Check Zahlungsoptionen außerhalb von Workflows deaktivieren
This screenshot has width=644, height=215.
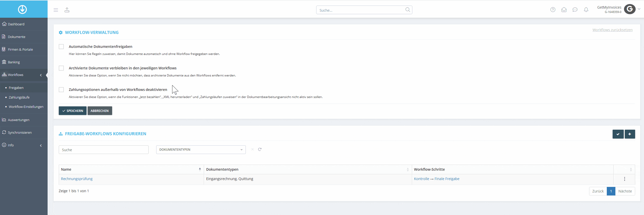(x=61, y=90)
